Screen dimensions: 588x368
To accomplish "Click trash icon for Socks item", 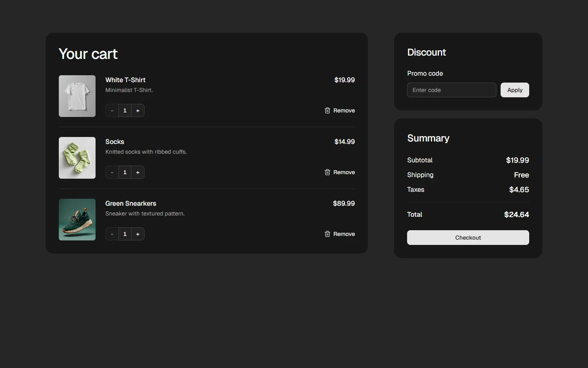I will click(327, 172).
